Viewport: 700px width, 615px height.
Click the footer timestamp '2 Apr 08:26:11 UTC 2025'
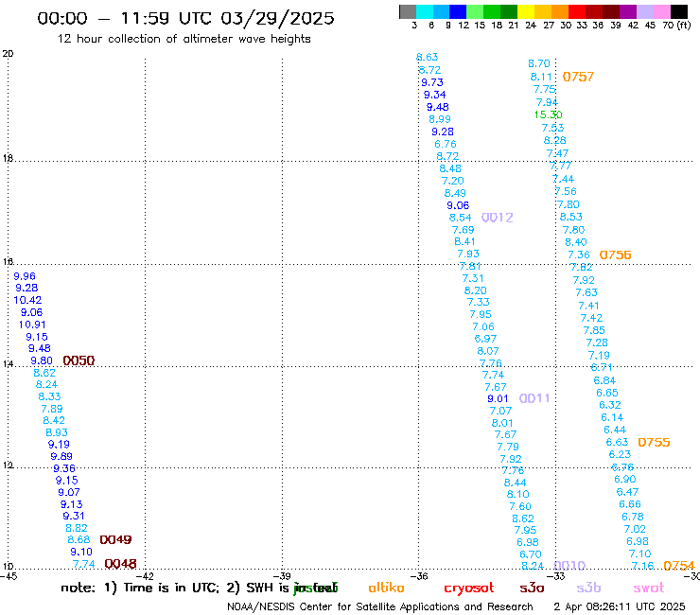point(620,606)
